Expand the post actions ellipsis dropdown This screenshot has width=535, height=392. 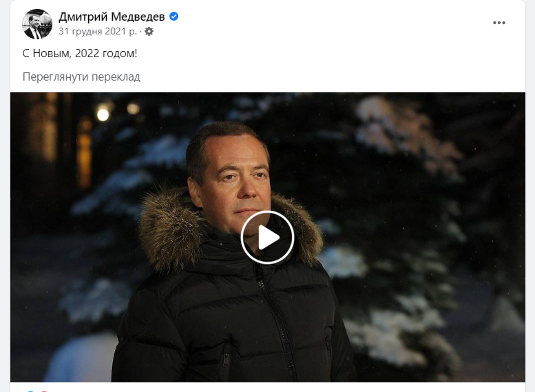(x=499, y=23)
